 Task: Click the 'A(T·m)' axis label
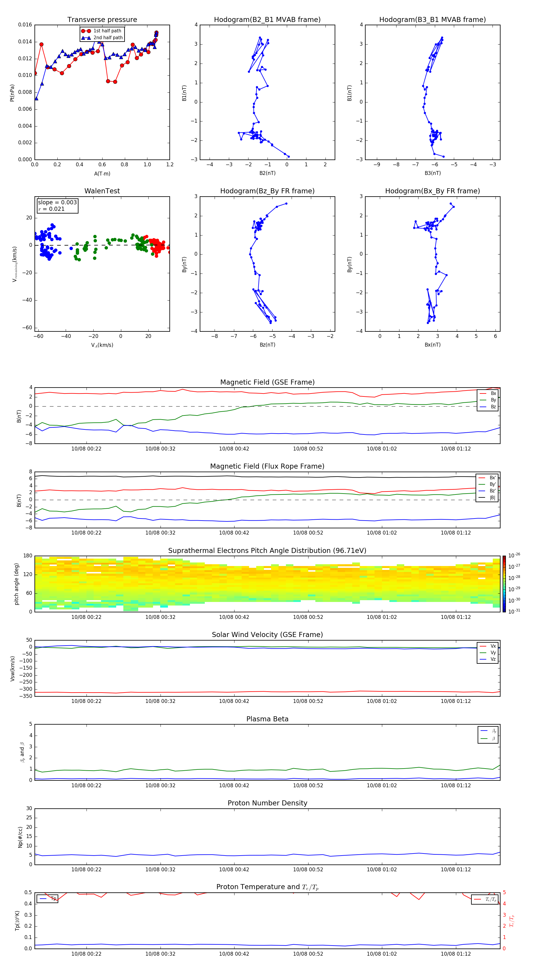click(102, 173)
